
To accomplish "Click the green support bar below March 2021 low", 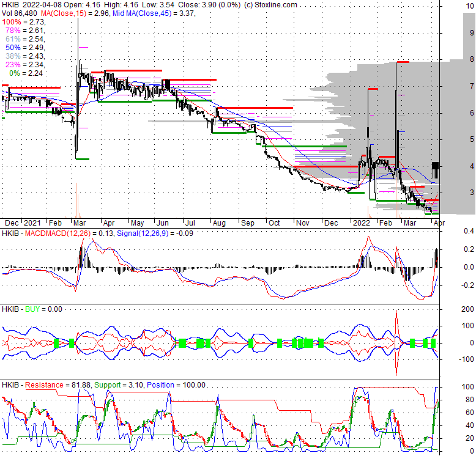I will coord(82,159).
